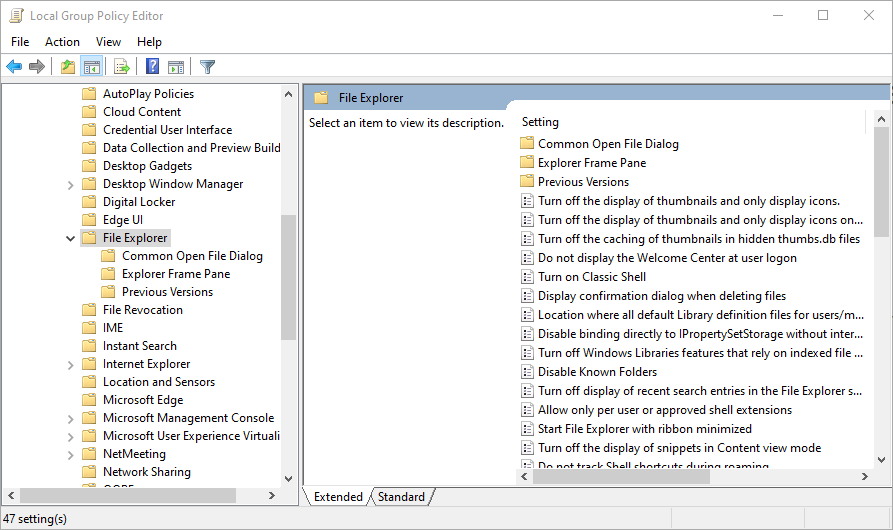Click the policy icon beside Turn on Classic Shell
This screenshot has width=893, height=530.
[x=527, y=277]
